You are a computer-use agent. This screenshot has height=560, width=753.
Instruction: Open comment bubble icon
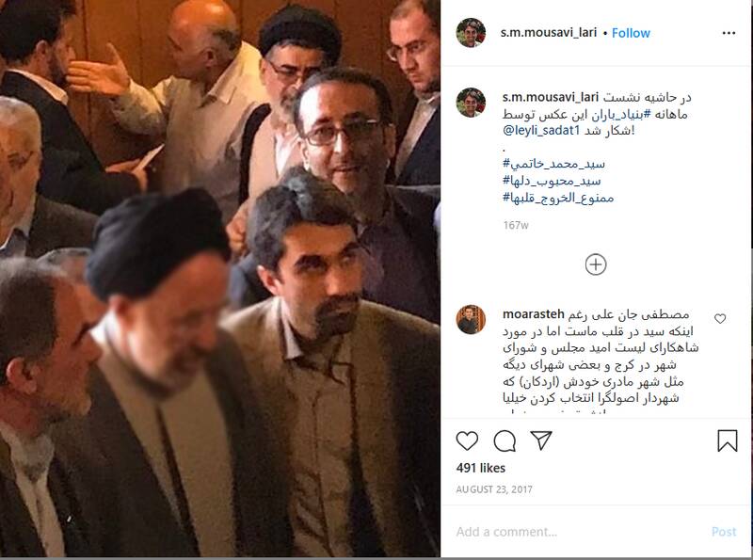click(x=505, y=440)
